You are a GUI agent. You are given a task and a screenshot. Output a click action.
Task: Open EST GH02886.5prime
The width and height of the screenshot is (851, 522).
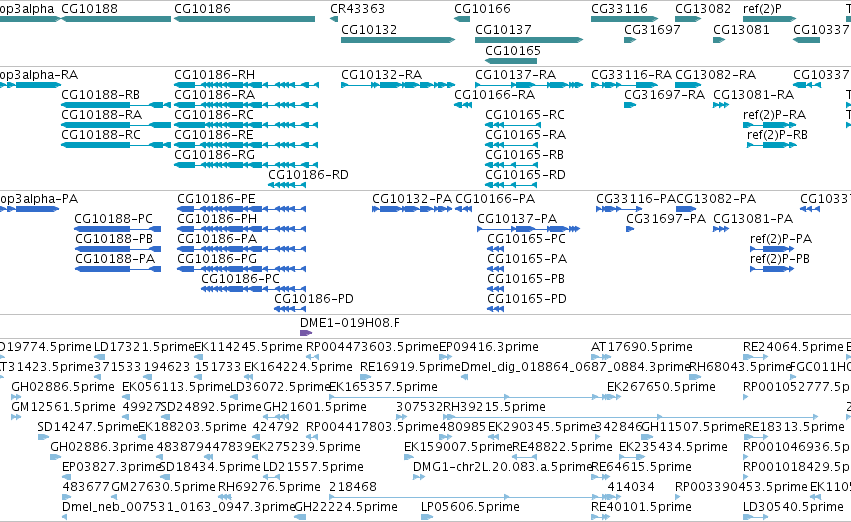[x=63, y=387]
